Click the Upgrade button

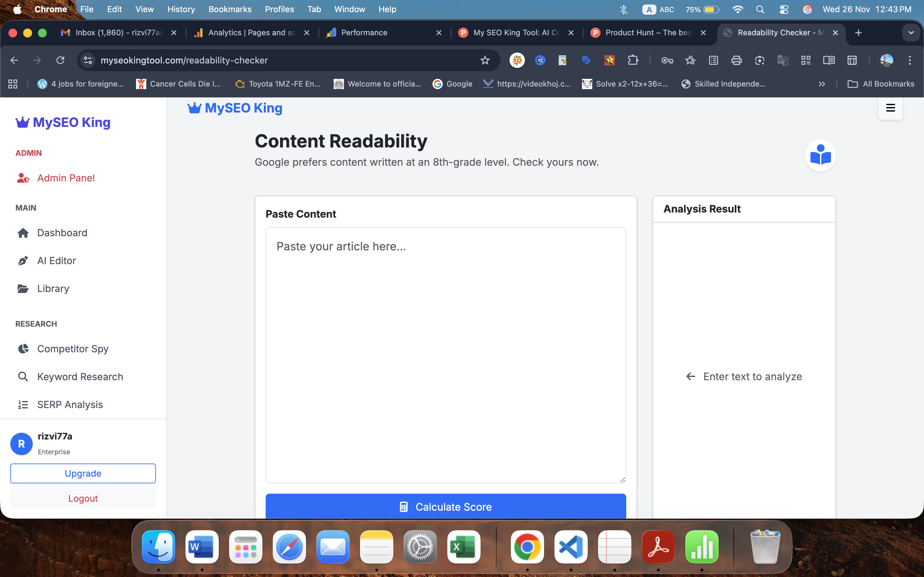(x=83, y=473)
